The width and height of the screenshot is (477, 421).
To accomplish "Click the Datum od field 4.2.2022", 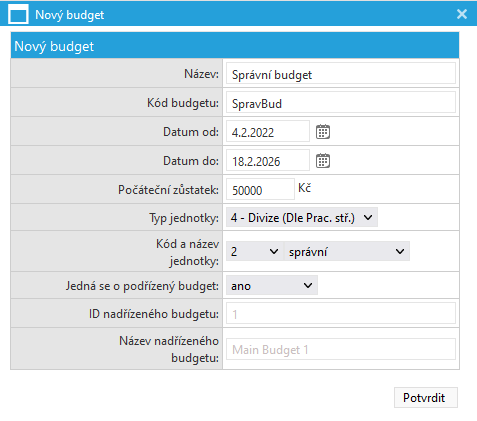I will coord(268,131).
